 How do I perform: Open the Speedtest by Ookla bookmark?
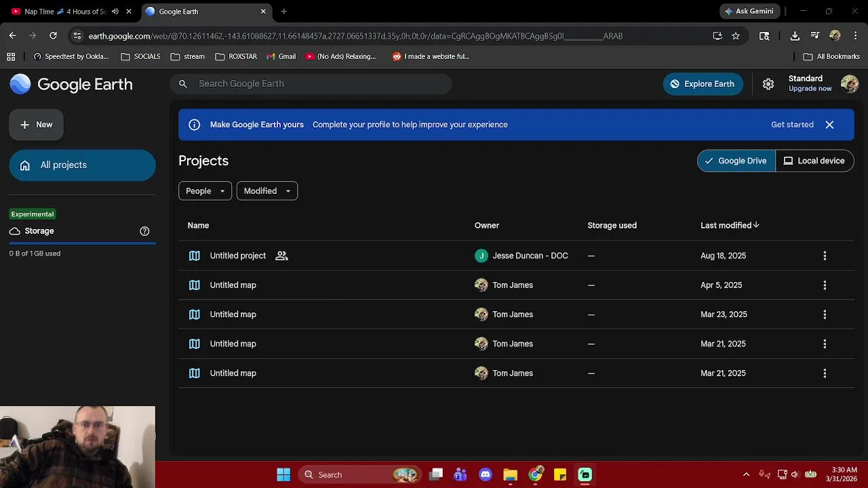click(71, 56)
